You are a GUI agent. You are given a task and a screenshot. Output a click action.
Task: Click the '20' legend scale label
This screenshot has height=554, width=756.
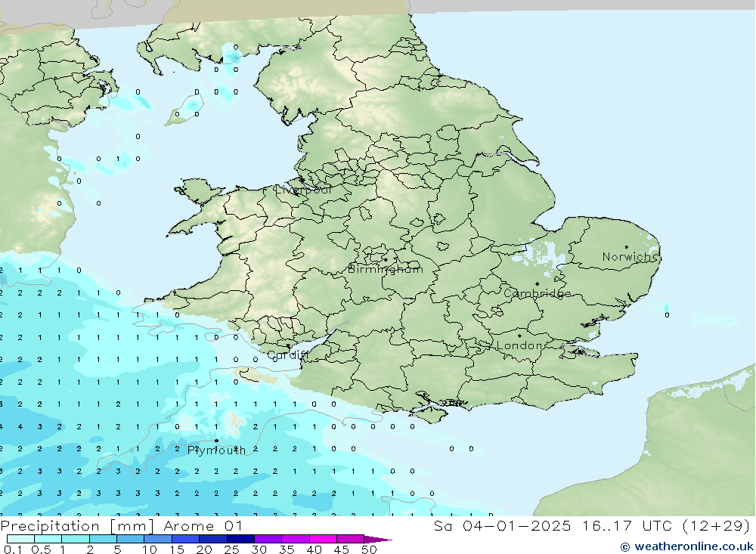(x=204, y=549)
